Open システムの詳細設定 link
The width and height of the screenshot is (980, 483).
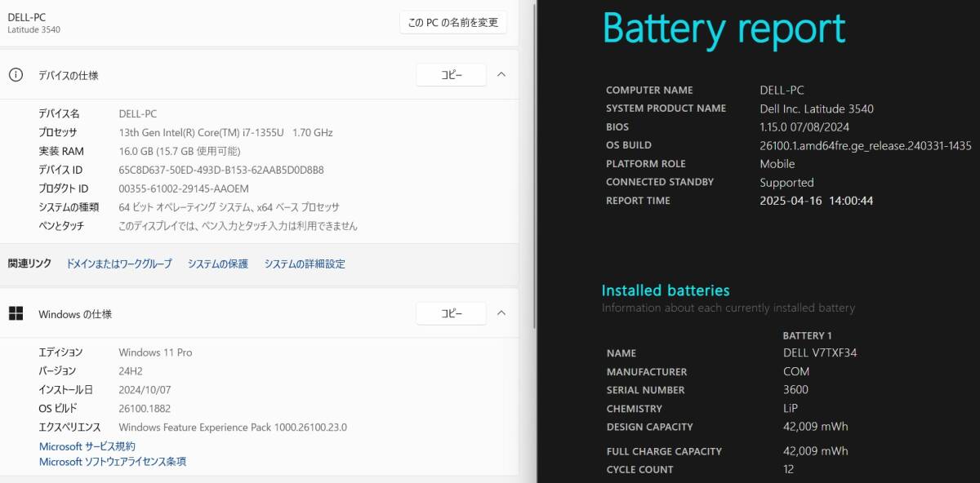pyautogui.click(x=305, y=264)
